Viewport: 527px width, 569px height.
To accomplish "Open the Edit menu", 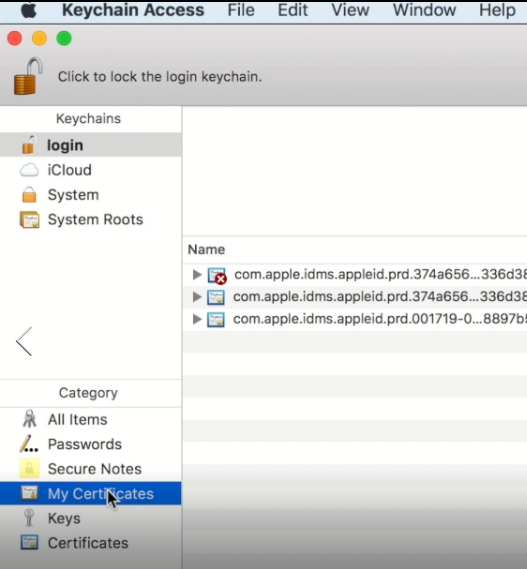I will click(293, 10).
